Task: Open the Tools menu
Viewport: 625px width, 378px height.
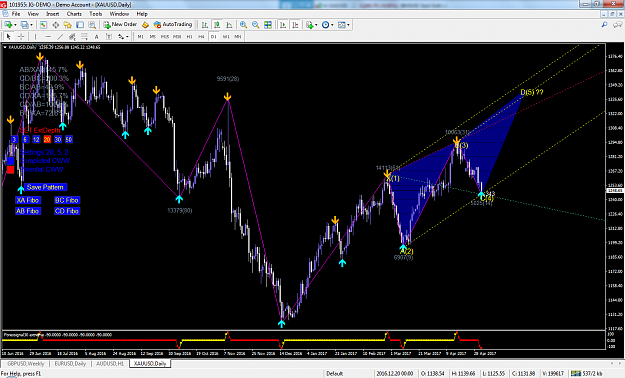Action: [96, 14]
